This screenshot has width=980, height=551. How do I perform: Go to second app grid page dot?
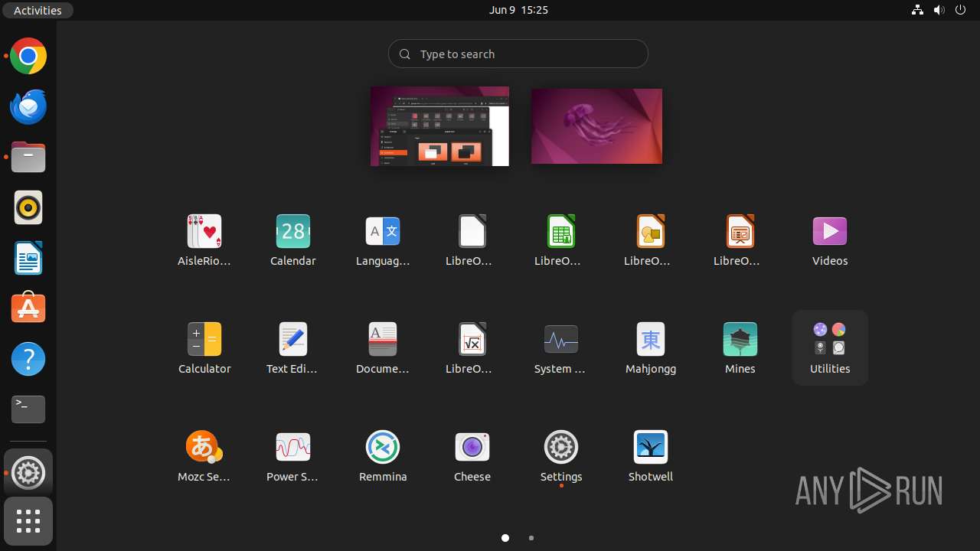[x=531, y=538]
